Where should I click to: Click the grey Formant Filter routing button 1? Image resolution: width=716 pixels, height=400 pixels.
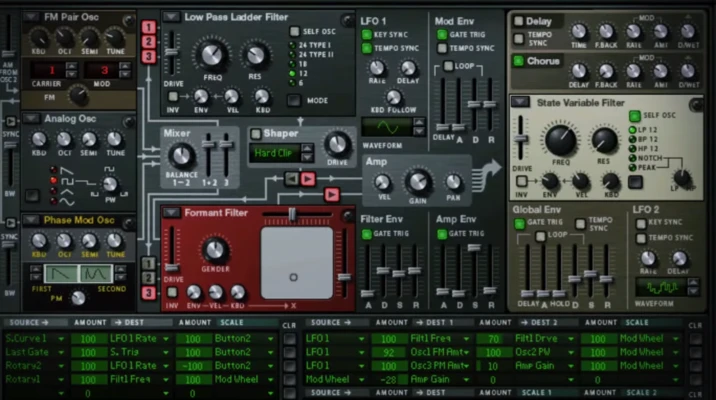(148, 263)
